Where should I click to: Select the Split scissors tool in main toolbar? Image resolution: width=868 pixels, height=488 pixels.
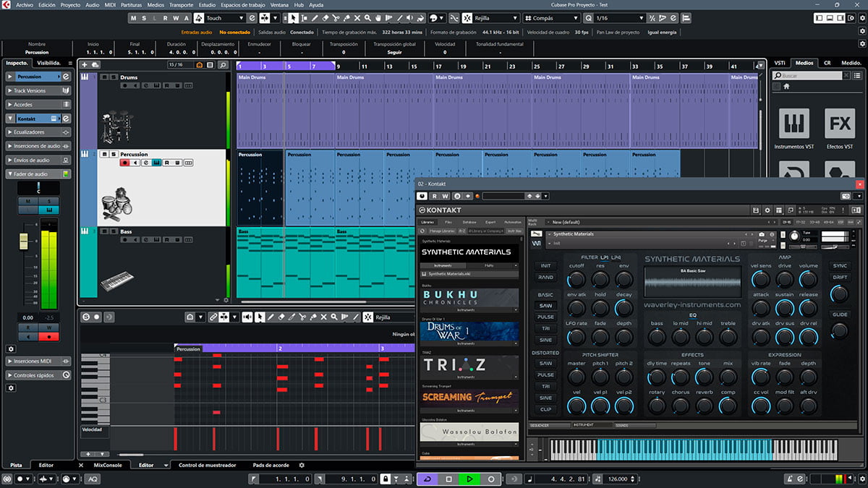pos(336,18)
